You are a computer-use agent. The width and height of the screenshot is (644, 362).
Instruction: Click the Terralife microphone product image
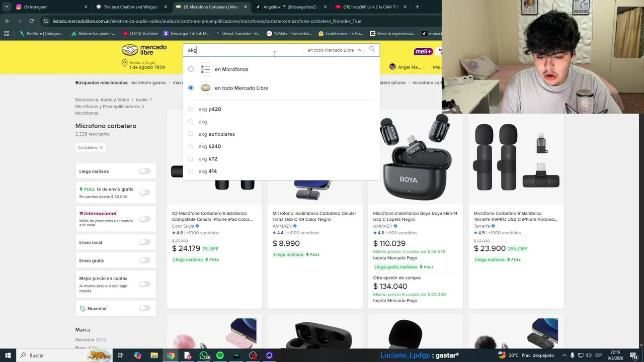(x=516, y=158)
